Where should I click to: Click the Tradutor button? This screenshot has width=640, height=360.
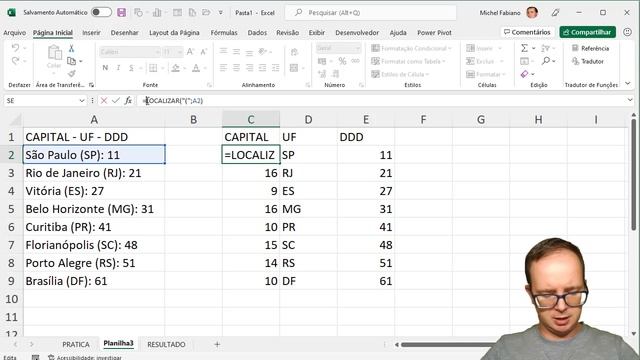[x=588, y=61]
